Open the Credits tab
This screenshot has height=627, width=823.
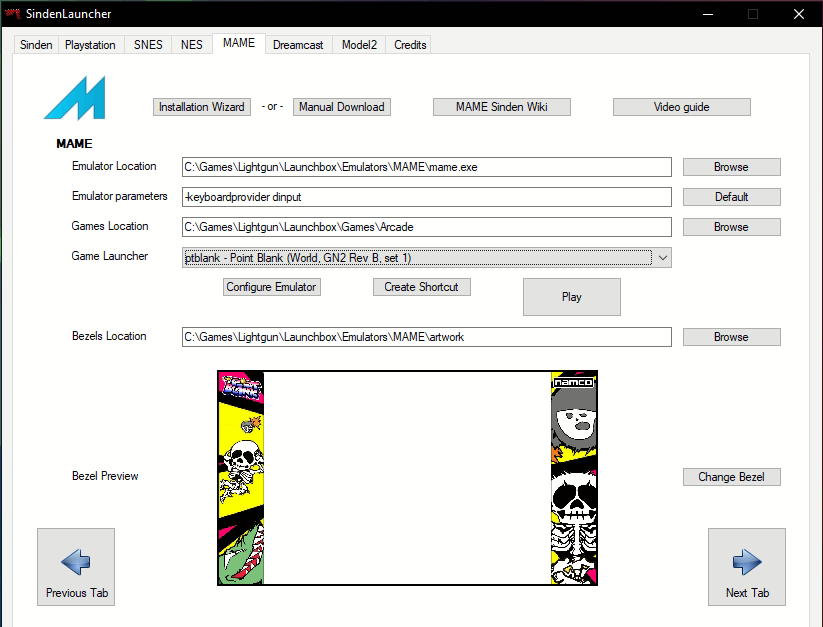click(410, 45)
